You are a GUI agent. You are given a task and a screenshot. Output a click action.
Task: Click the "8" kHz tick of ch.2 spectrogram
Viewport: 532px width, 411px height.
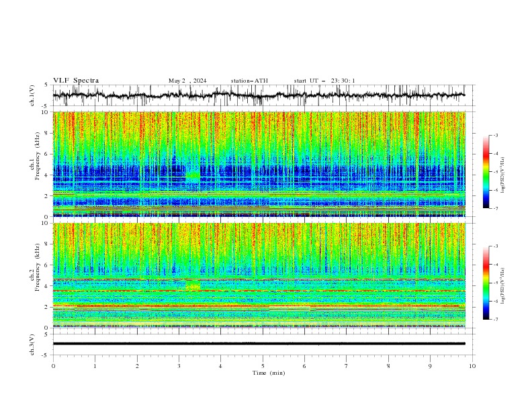click(x=47, y=244)
